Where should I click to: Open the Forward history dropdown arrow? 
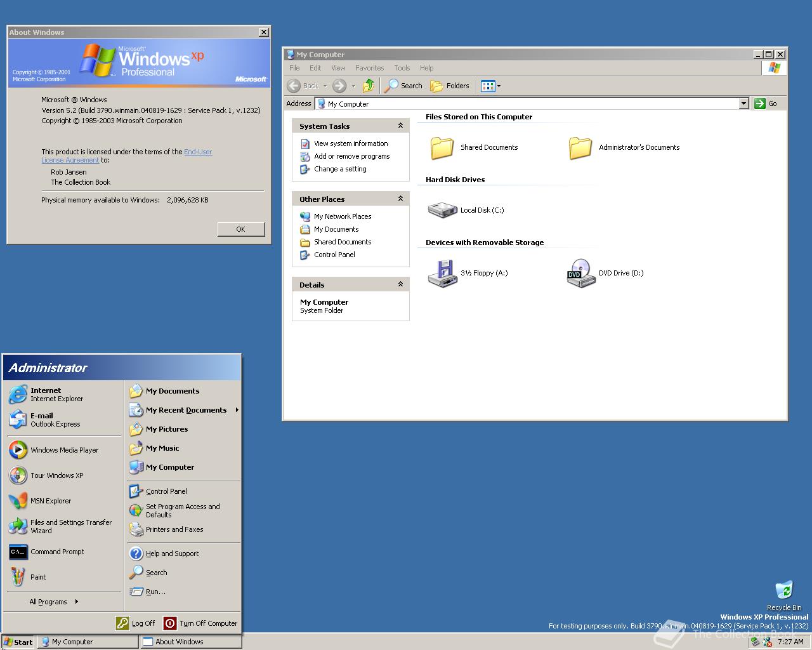coord(353,86)
